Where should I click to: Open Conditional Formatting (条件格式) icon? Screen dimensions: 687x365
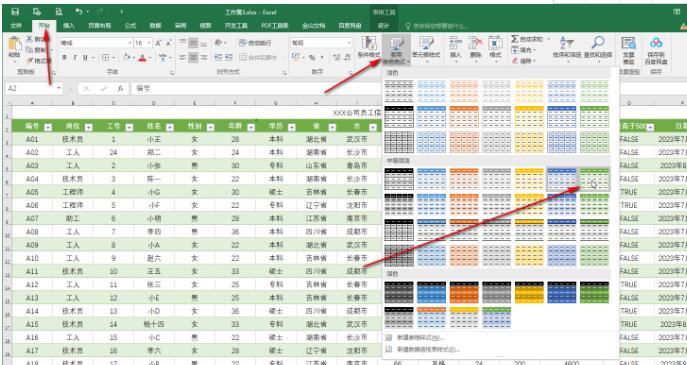(x=368, y=43)
